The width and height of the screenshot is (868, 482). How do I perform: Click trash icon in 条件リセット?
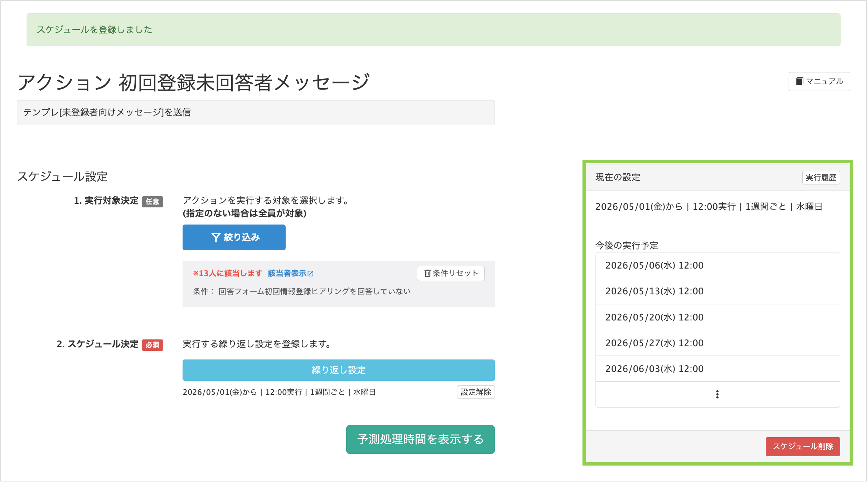point(427,273)
